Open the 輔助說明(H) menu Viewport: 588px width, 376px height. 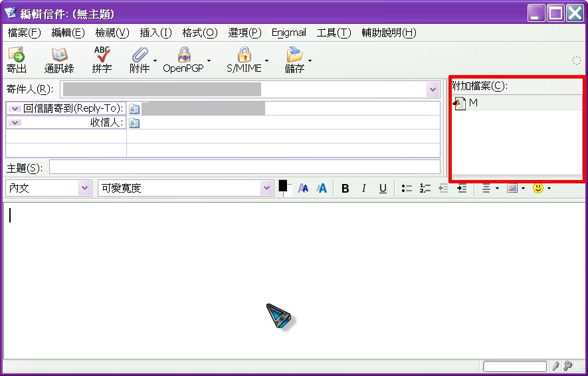(x=389, y=33)
